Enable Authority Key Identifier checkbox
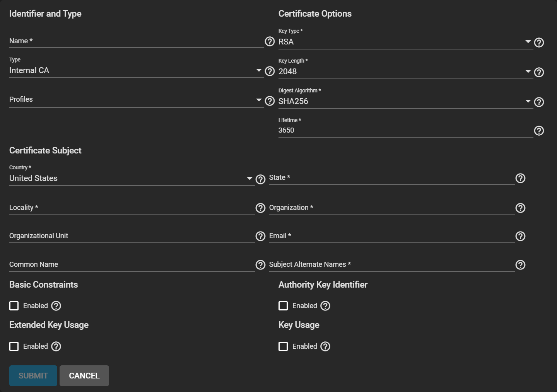 [x=283, y=306]
